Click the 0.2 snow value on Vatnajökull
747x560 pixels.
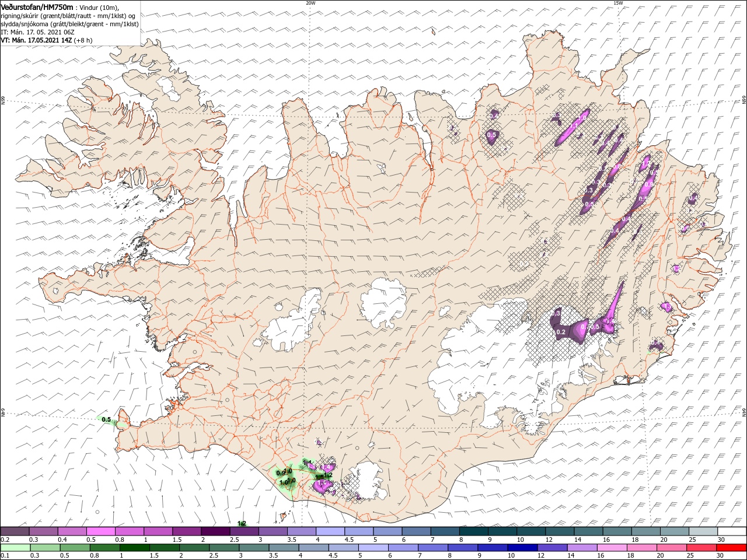[561, 332]
